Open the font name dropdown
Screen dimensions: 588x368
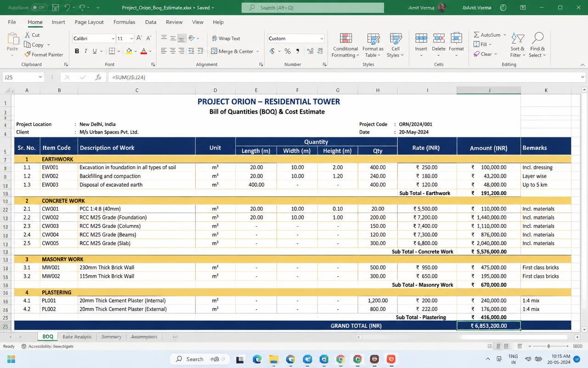[113, 39]
